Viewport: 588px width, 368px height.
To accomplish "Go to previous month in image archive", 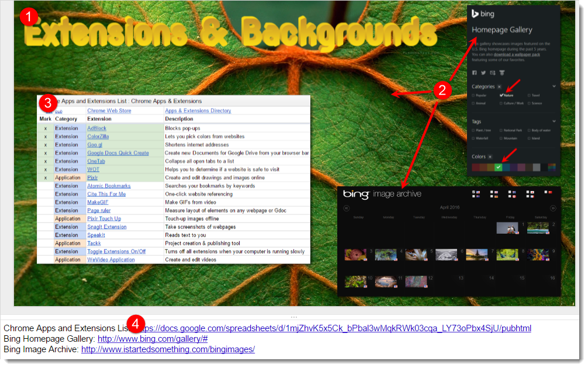I will tap(347, 208).
